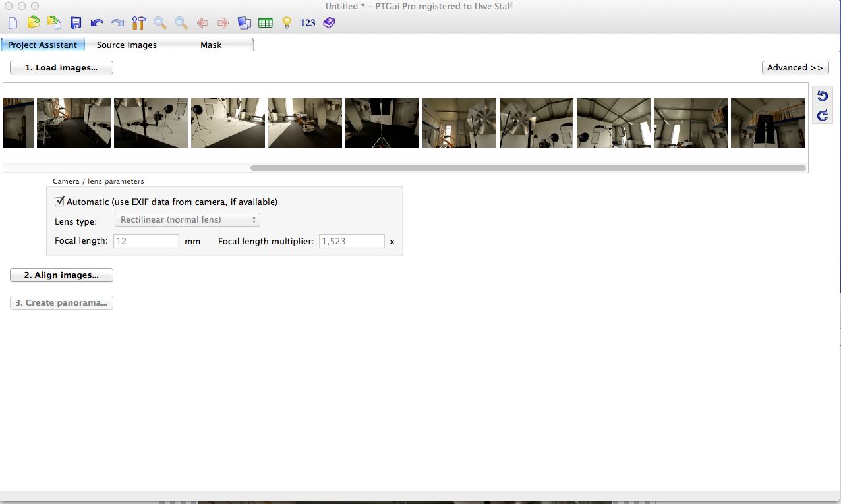Rotate images with the upper rotate arrow

(x=822, y=96)
